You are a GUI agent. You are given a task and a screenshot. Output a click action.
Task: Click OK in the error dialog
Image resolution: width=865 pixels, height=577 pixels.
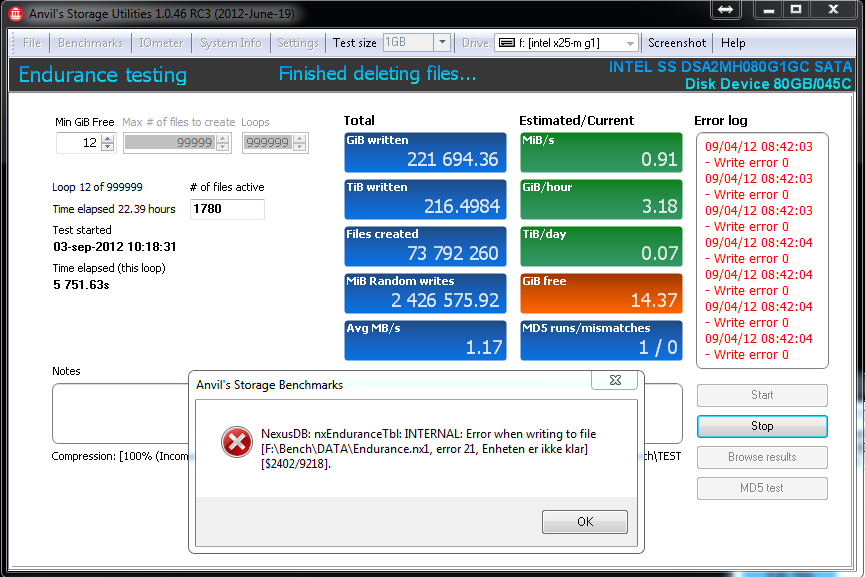point(585,521)
